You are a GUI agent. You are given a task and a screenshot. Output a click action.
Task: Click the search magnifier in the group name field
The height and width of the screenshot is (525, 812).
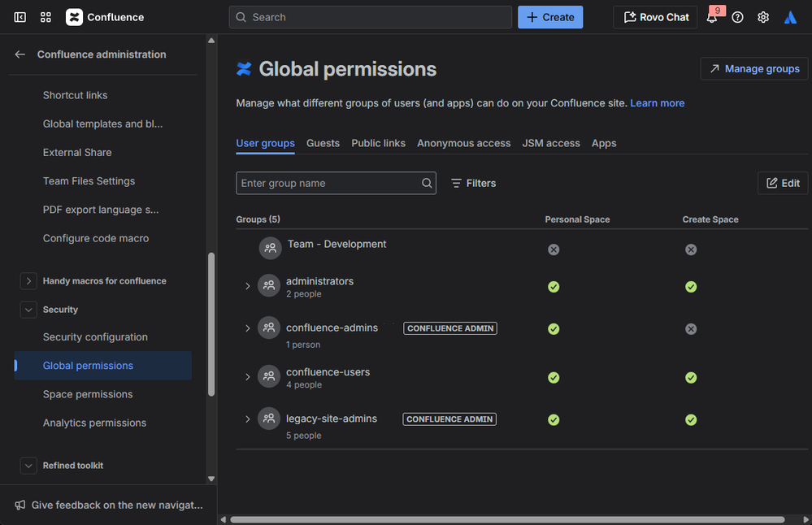pyautogui.click(x=427, y=184)
